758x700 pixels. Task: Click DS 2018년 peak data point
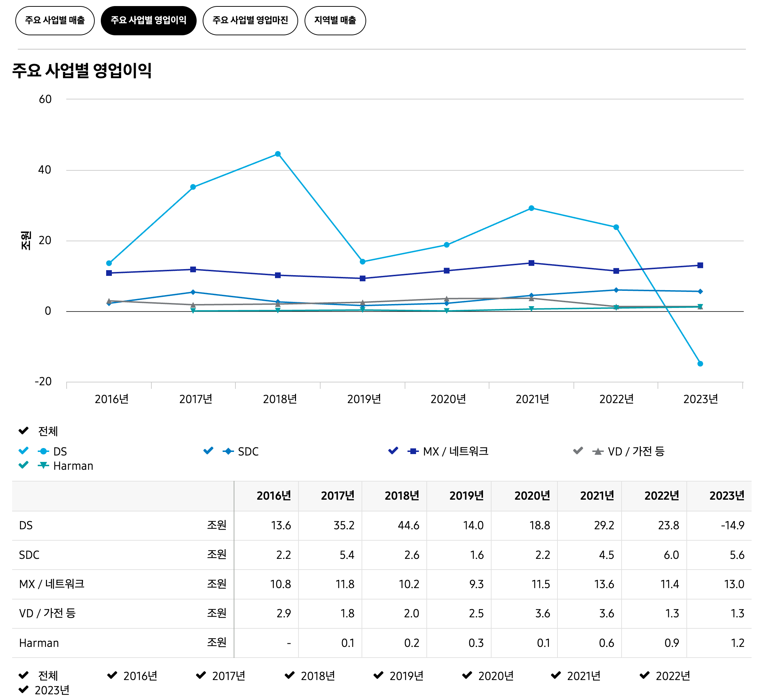pos(278,154)
